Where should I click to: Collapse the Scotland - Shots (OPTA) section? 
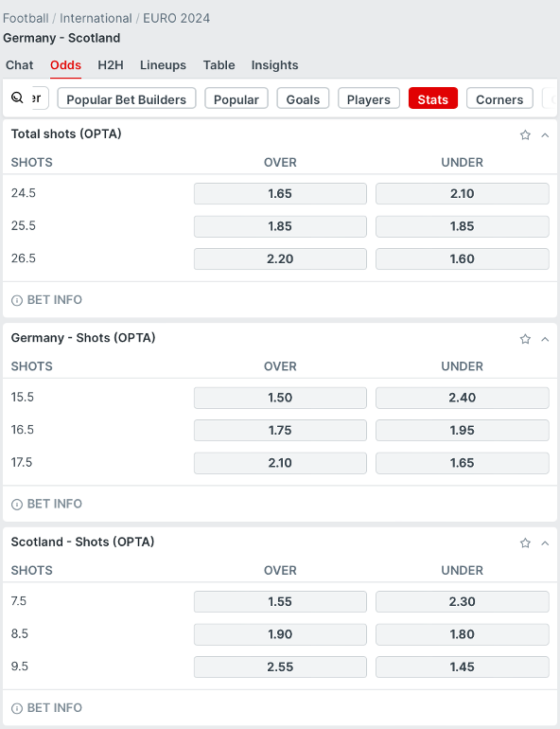[x=545, y=543]
